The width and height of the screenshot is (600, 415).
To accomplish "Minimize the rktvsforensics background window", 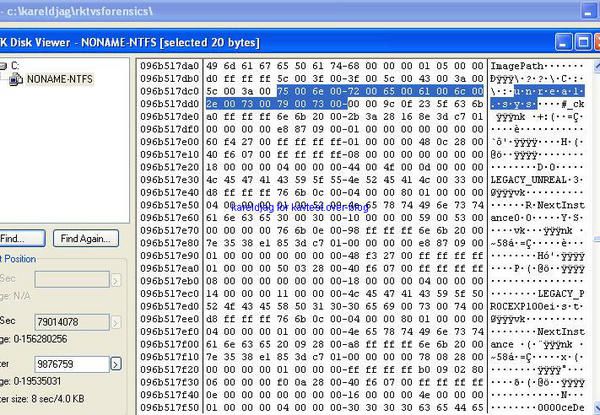I will pyautogui.click(x=588, y=11).
